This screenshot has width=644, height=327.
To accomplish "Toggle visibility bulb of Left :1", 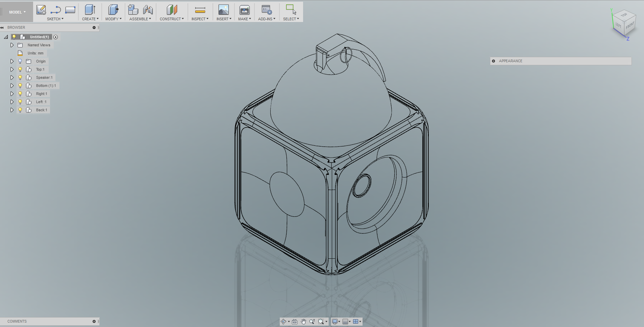I will click(20, 102).
